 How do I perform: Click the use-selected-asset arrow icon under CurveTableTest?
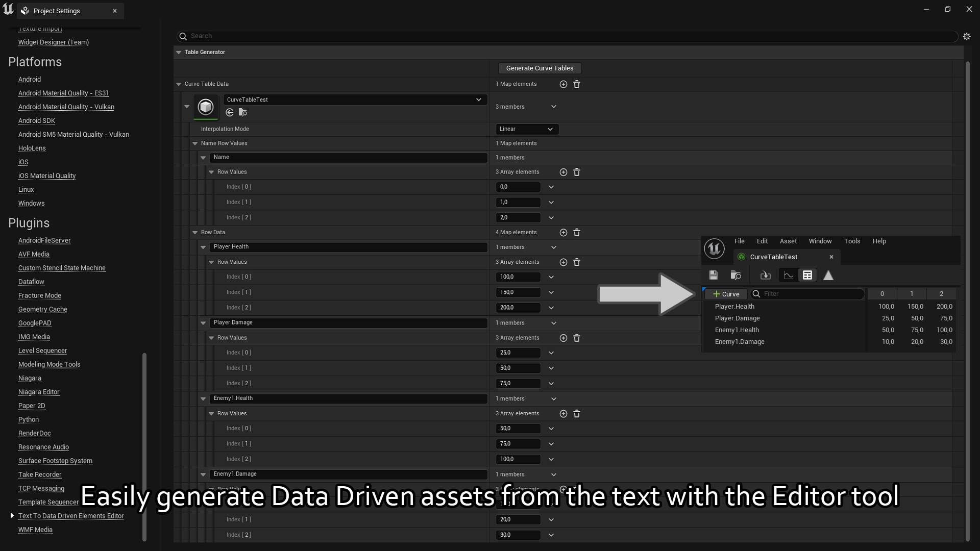click(x=230, y=113)
